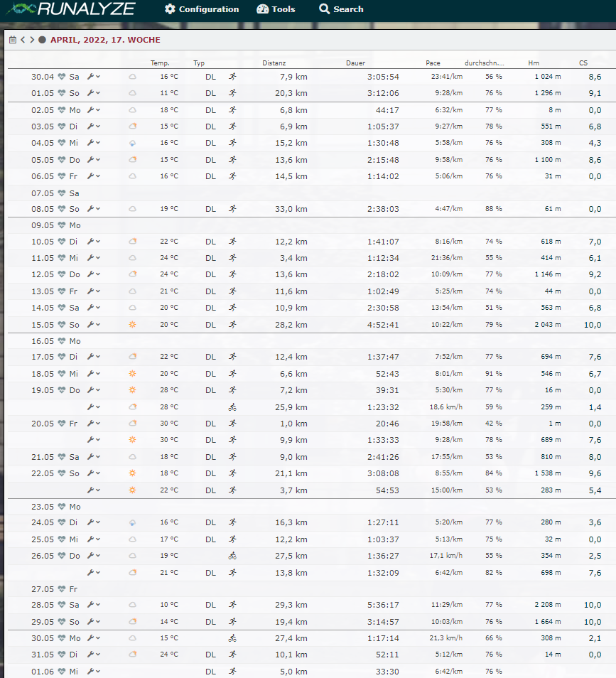Click cycling icon of the 27,5 km ride
Screen dimensions: 616x678
click(x=232, y=556)
